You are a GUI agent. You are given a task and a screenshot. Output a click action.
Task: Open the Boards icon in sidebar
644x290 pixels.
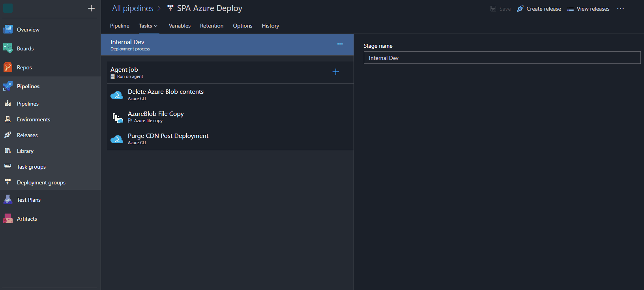pos(8,48)
